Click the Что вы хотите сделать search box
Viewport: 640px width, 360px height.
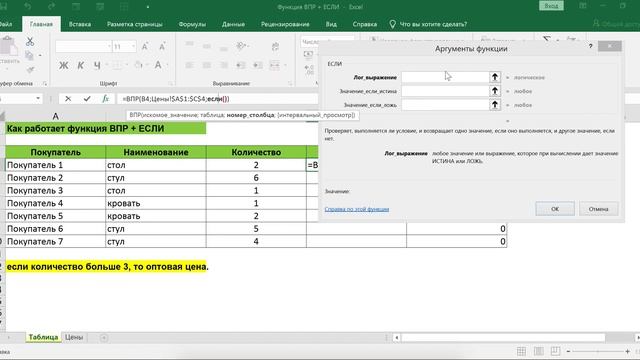click(x=428, y=24)
